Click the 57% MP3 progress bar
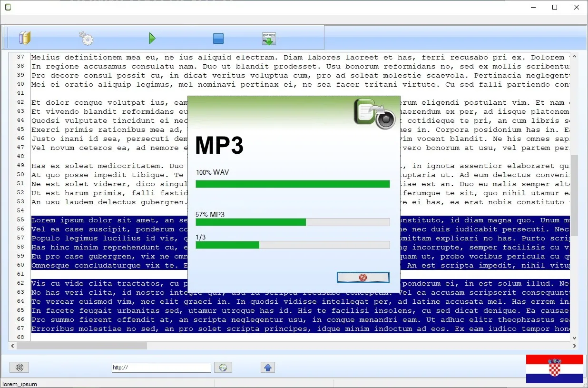This screenshot has width=588, height=388. point(293,222)
